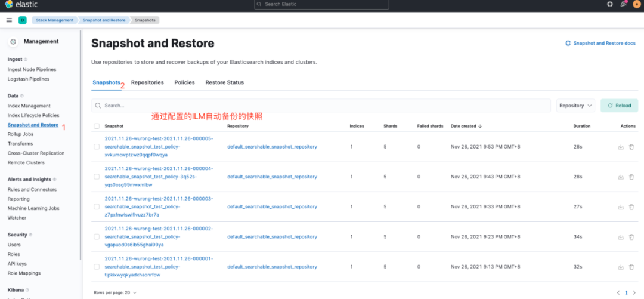Restore the 000003 snapshot via restore icon
This screenshot has width=644, height=299.
point(621,206)
